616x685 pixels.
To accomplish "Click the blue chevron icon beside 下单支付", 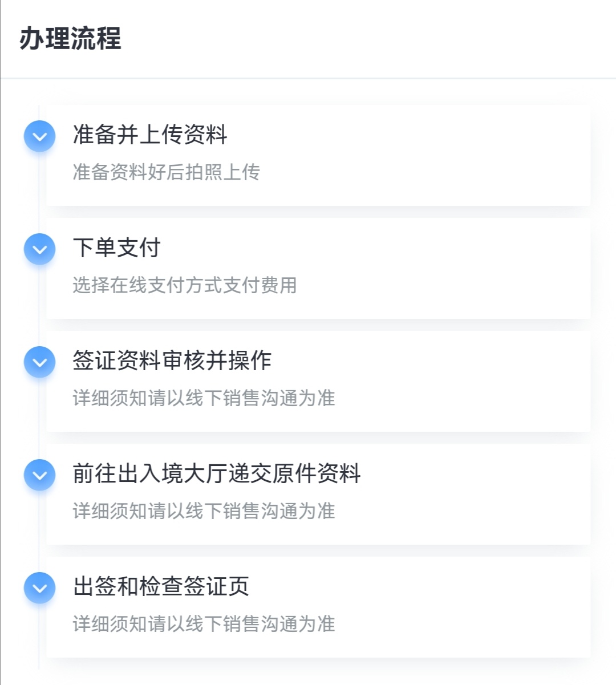I will [x=40, y=249].
